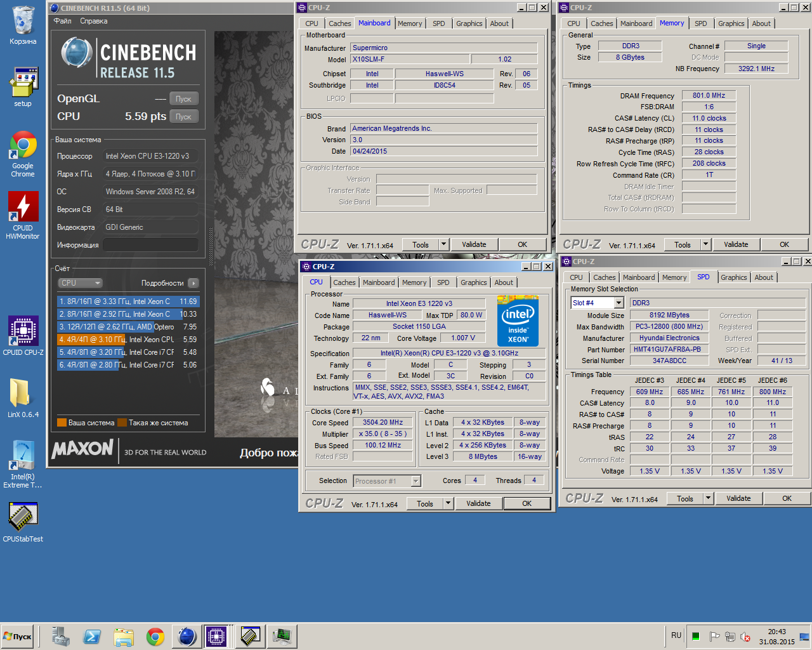Click the taskbar clock showing 20:43
This screenshot has width=812, height=650.
776,637
